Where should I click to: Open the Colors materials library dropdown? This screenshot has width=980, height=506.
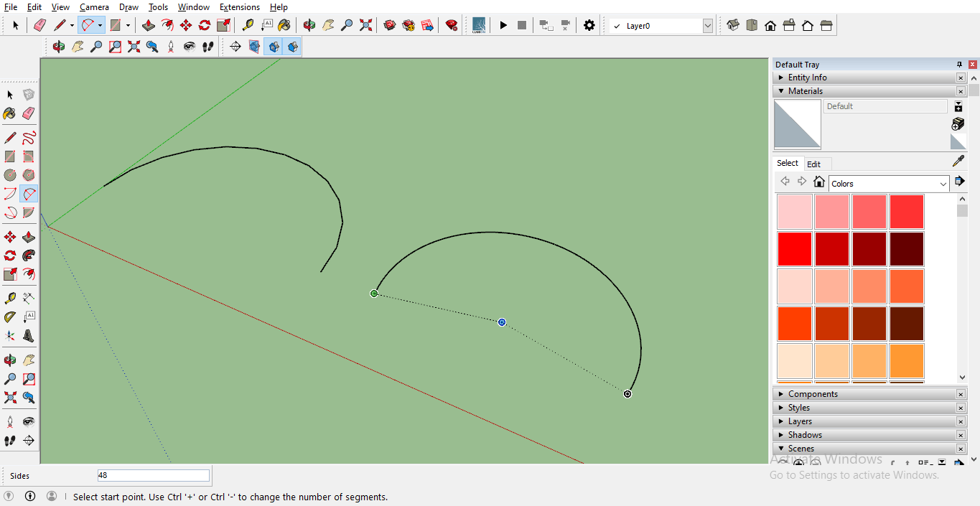(943, 184)
